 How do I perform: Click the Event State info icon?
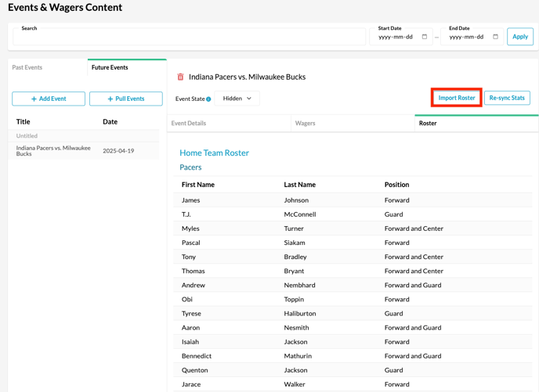[208, 99]
